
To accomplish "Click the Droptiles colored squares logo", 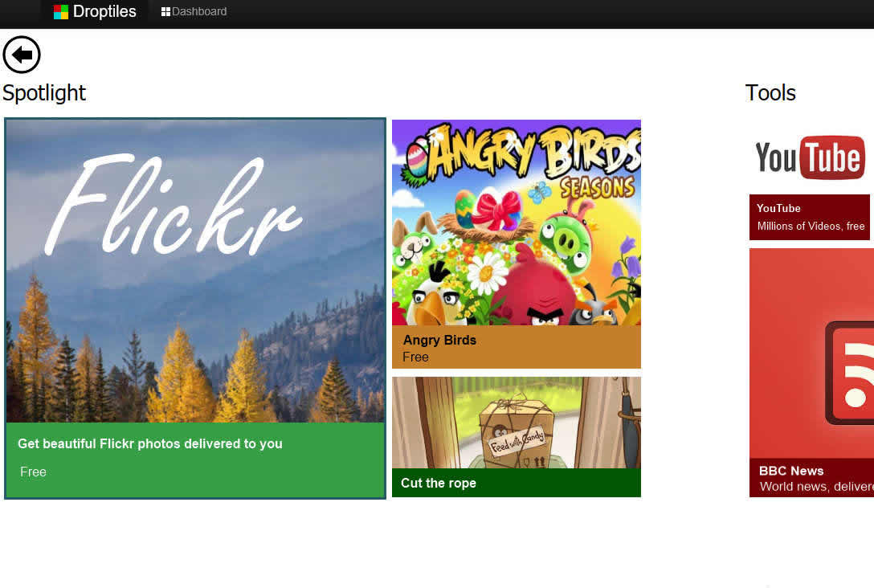I will 61,12.
